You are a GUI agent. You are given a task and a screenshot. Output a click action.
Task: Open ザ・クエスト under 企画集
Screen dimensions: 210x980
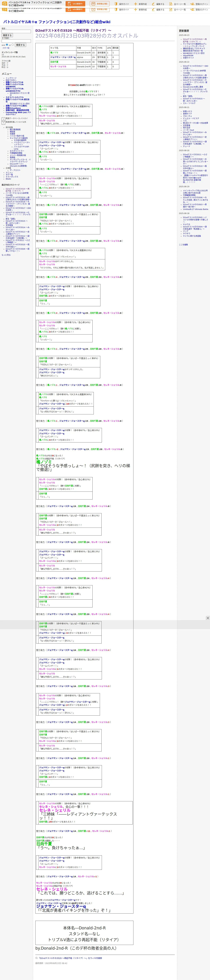click(x=15, y=170)
